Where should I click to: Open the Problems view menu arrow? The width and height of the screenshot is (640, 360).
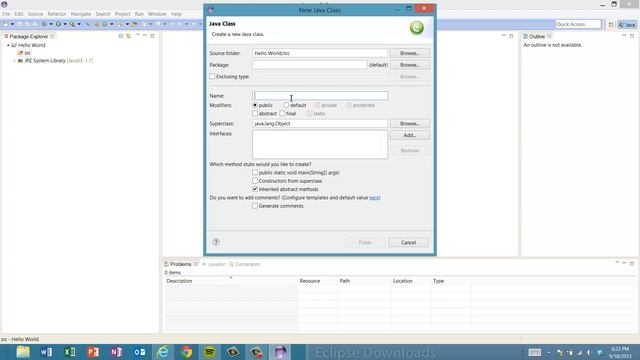tap(617, 263)
